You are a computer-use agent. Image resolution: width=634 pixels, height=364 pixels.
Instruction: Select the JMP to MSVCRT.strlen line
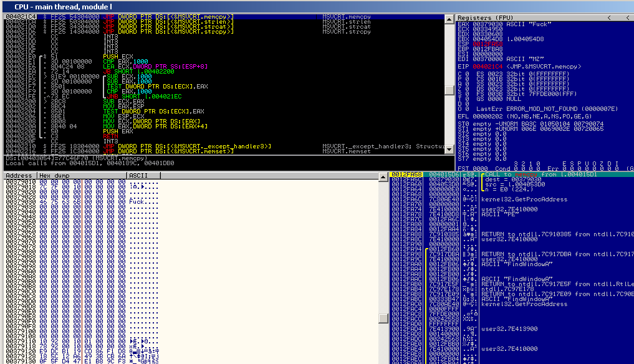(x=168, y=22)
